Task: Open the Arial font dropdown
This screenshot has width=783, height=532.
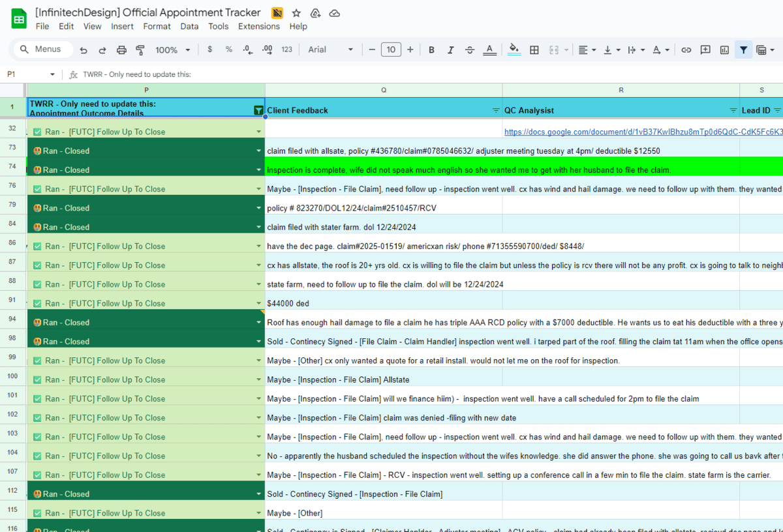Action: click(330, 50)
